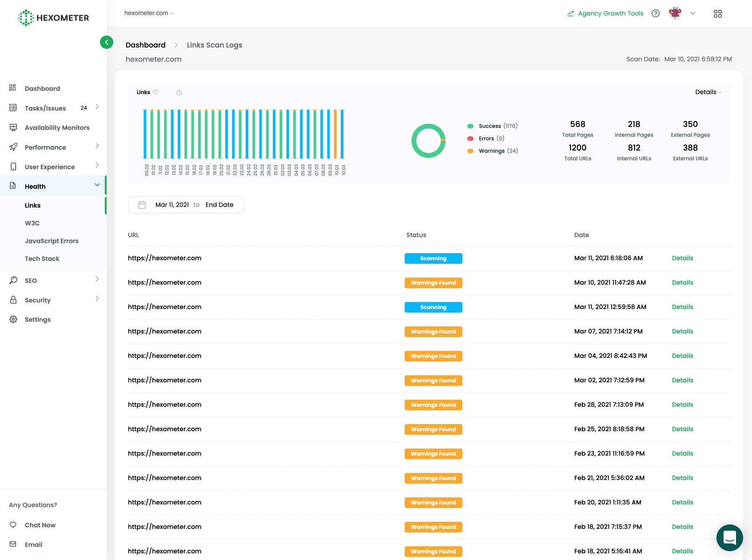Collapse the Health submenu chevron

pyautogui.click(x=97, y=185)
